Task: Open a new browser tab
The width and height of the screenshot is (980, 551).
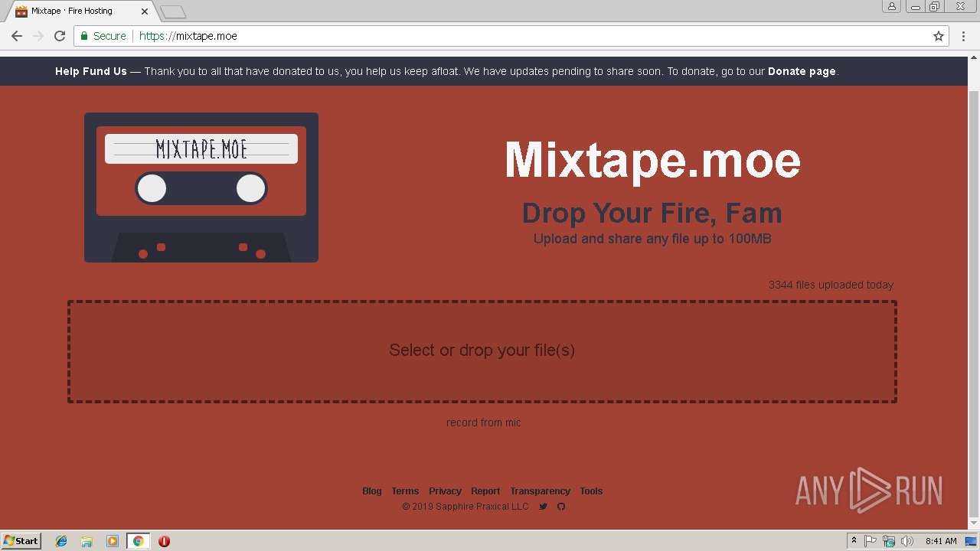Action: [x=173, y=11]
